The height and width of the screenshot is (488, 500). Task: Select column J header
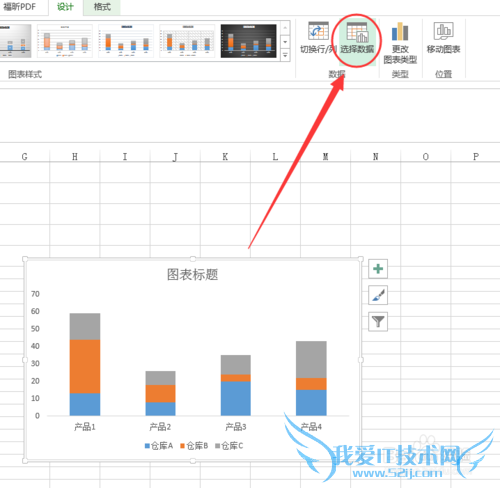[175, 156]
